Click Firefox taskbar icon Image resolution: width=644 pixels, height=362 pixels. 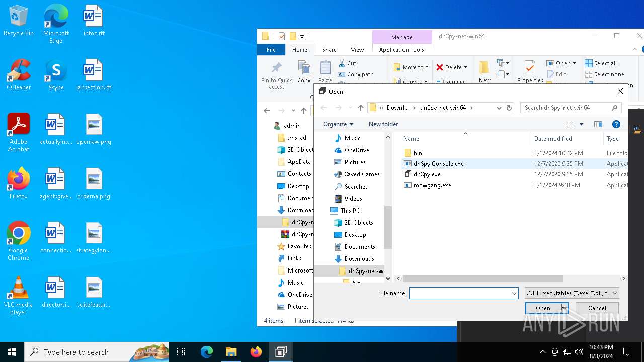point(256,352)
